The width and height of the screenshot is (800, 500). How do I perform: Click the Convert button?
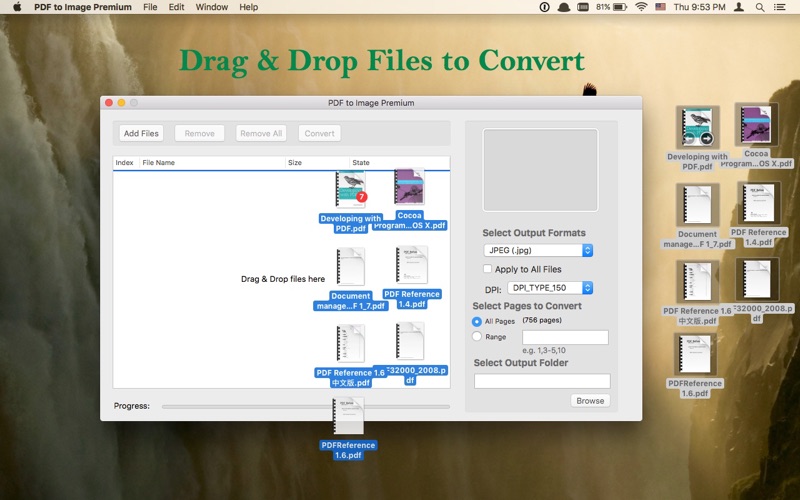319,133
